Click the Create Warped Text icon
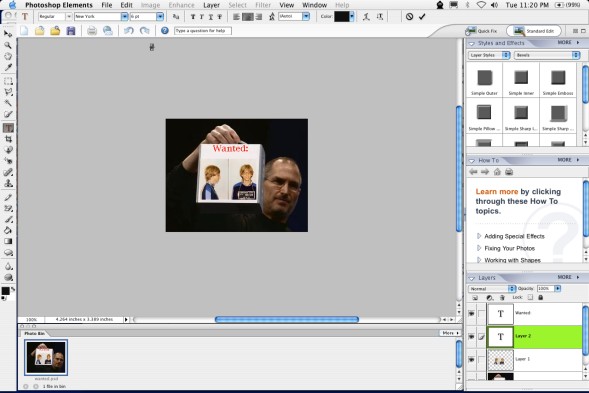This screenshot has height=393, width=589. (366, 17)
